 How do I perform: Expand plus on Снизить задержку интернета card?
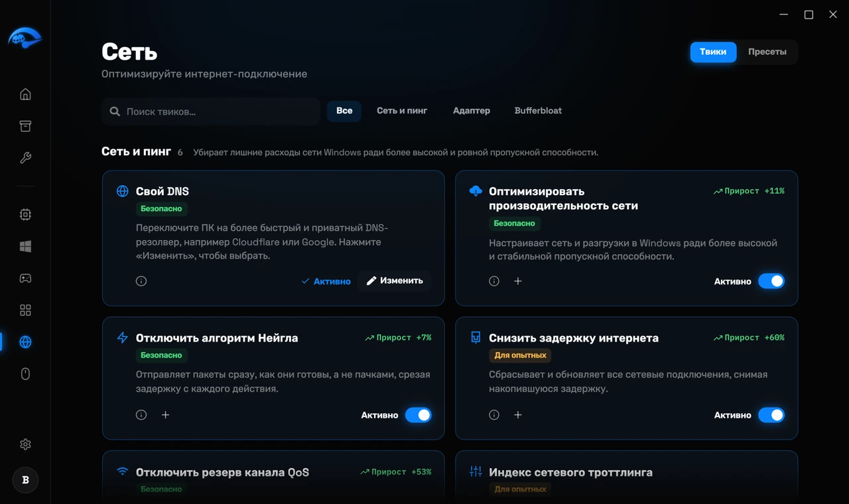click(518, 415)
